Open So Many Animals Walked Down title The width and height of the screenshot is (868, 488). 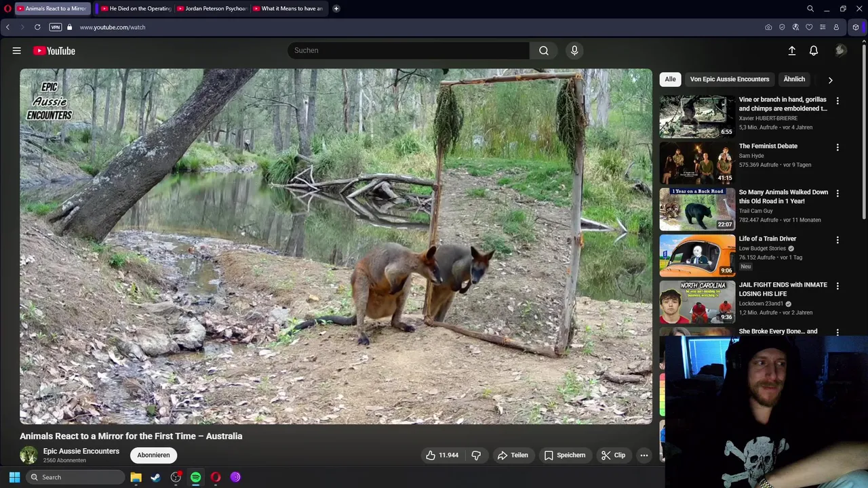coord(783,197)
